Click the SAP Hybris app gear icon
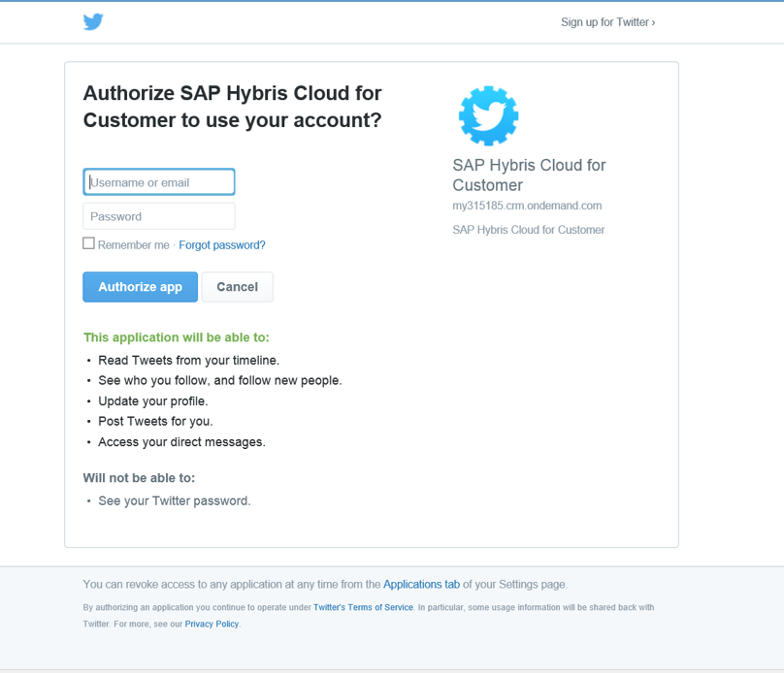 point(488,116)
